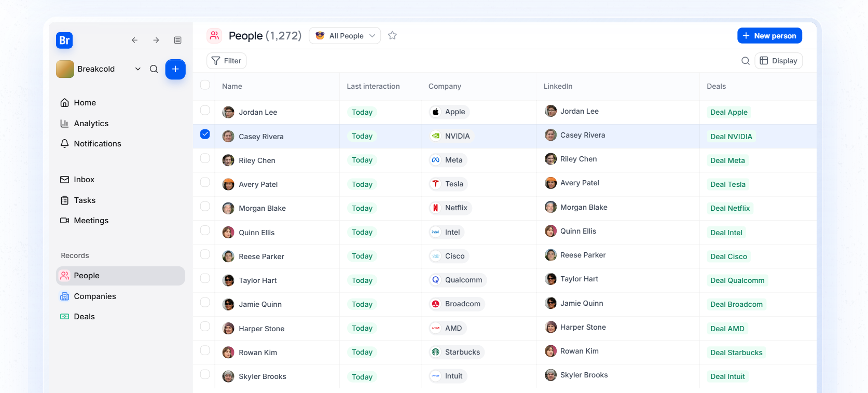Open the Filter options
Viewport: 868px width, 393px height.
[x=227, y=61]
